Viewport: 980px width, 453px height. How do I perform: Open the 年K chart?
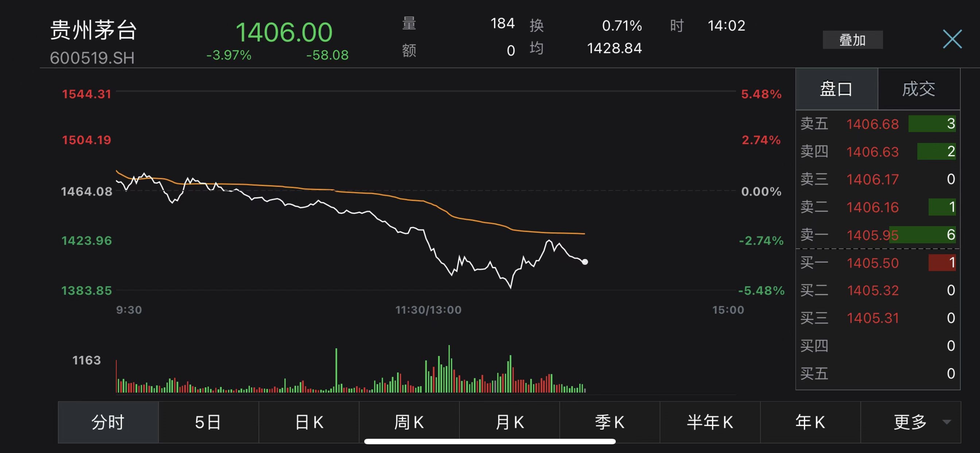point(810,422)
